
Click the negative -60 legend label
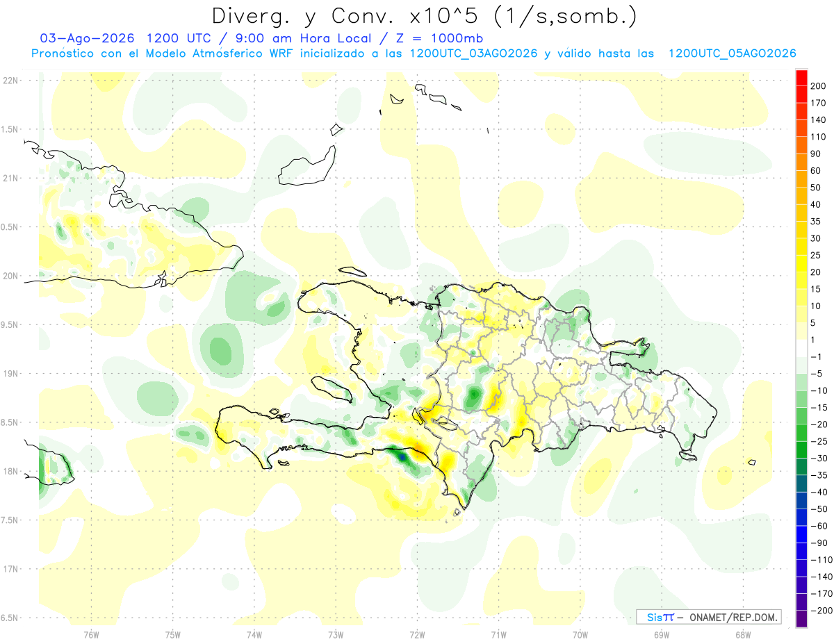pos(818,525)
